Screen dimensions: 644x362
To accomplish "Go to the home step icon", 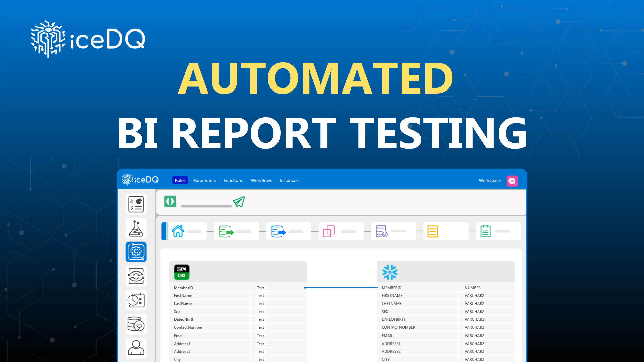I will [x=178, y=231].
